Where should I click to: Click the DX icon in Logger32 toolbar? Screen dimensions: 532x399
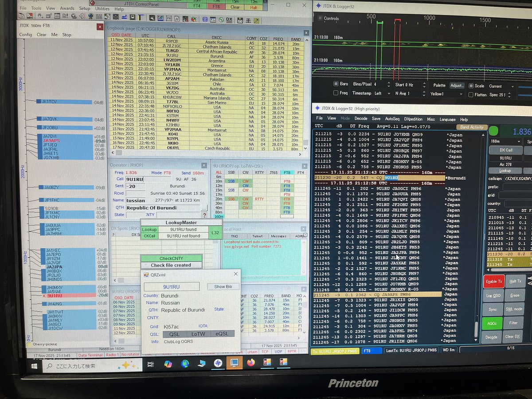coord(229,20)
